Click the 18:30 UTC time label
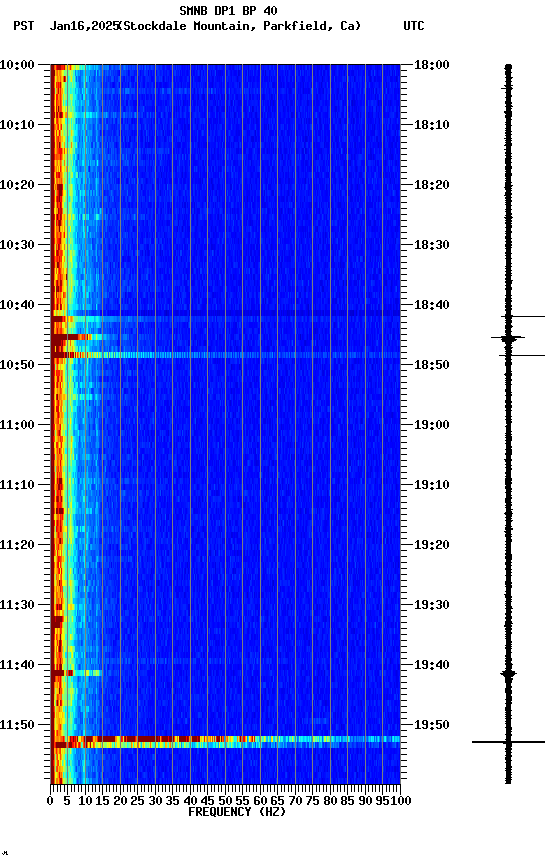 431,245
